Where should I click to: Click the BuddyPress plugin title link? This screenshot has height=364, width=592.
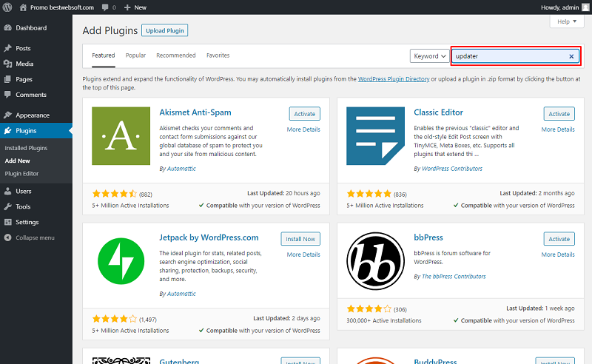pos(435,360)
